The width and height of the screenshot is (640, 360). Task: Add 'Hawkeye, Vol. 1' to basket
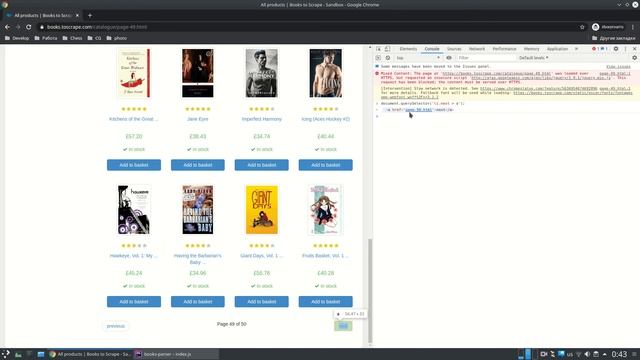(x=134, y=302)
